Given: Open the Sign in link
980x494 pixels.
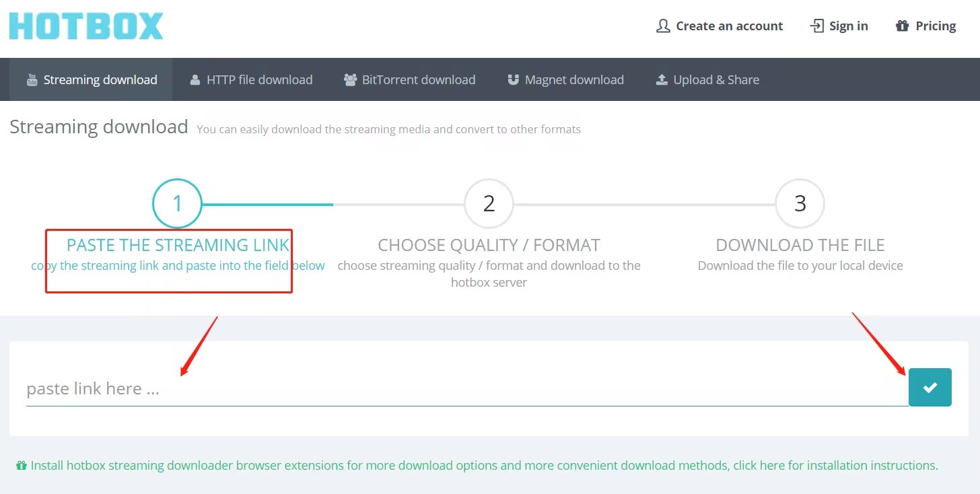Looking at the screenshot, I should pos(839,26).
